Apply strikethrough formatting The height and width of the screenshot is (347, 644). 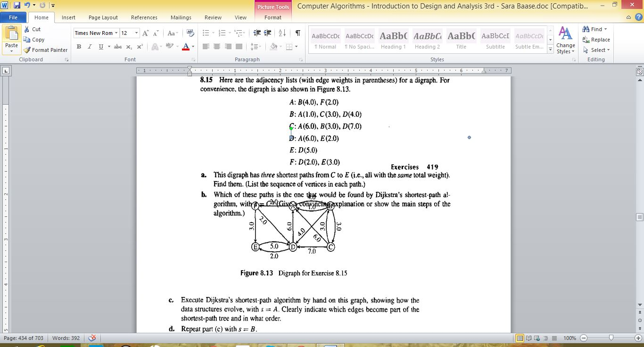pyautogui.click(x=118, y=47)
